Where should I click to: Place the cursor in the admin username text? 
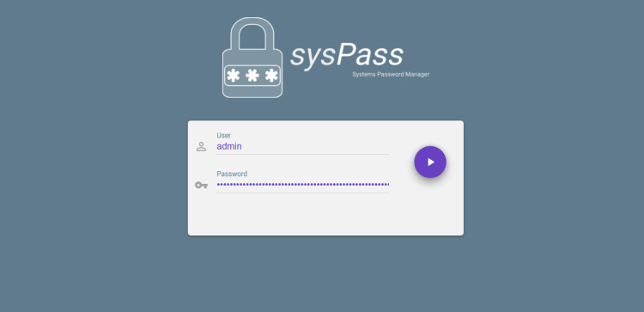coord(229,146)
